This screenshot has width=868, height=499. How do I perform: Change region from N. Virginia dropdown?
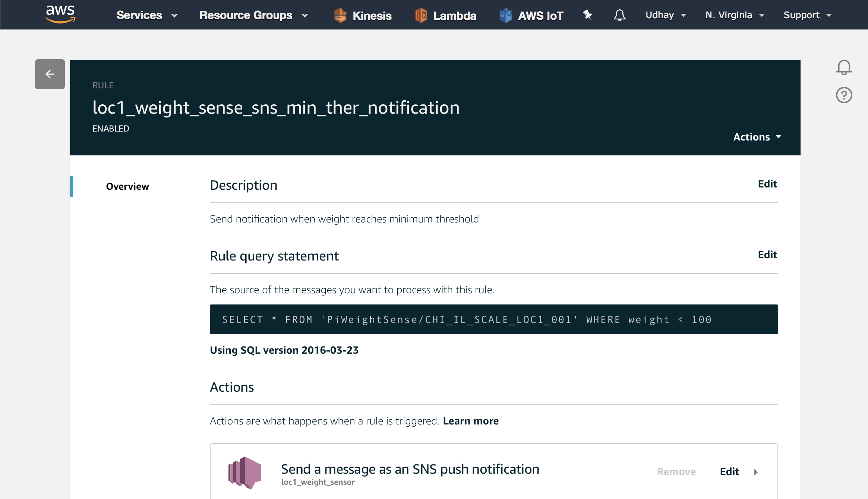click(x=735, y=15)
